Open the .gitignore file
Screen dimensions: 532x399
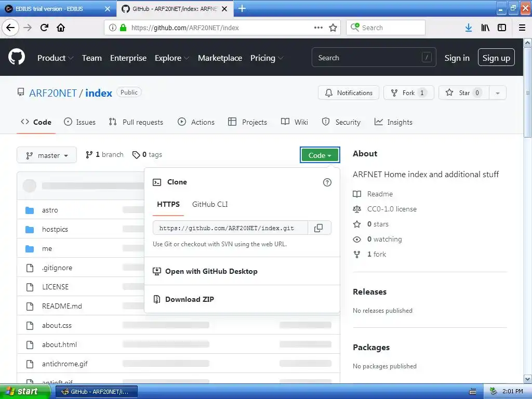point(57,268)
